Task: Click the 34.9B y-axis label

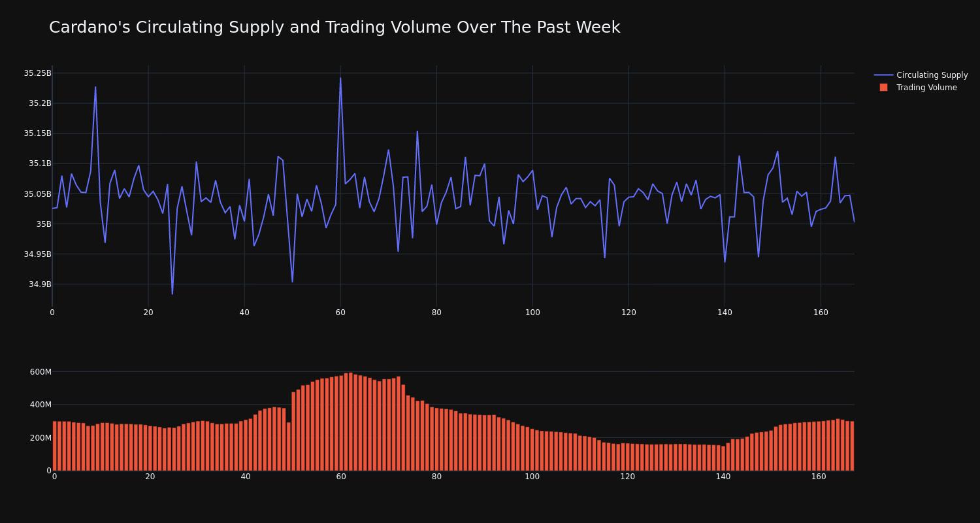Action: point(40,284)
